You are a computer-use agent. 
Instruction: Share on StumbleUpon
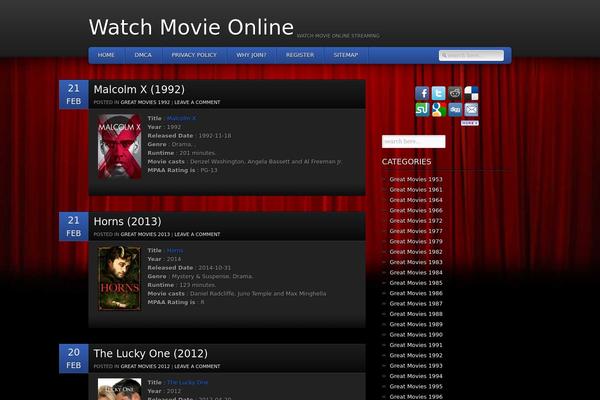422,109
